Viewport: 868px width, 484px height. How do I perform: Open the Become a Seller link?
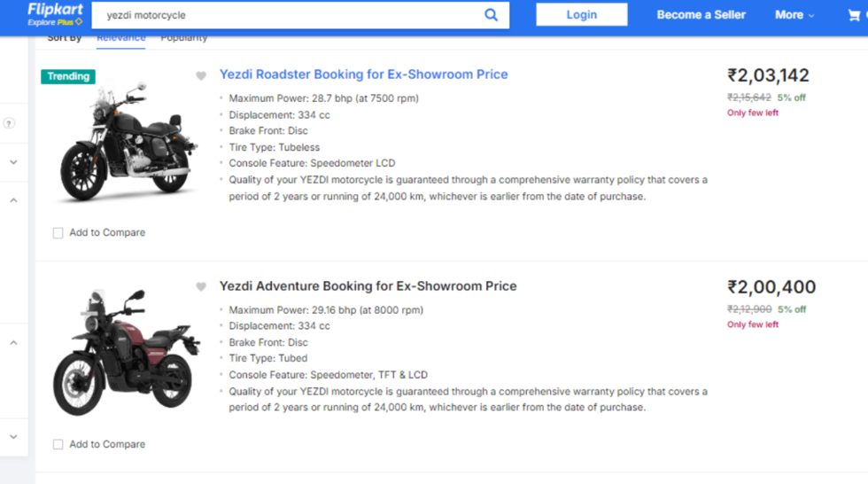(701, 15)
